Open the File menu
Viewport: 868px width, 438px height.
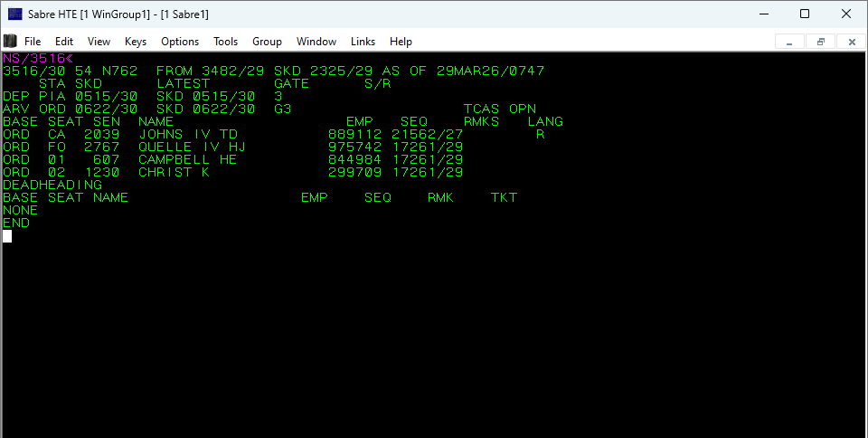click(x=33, y=42)
